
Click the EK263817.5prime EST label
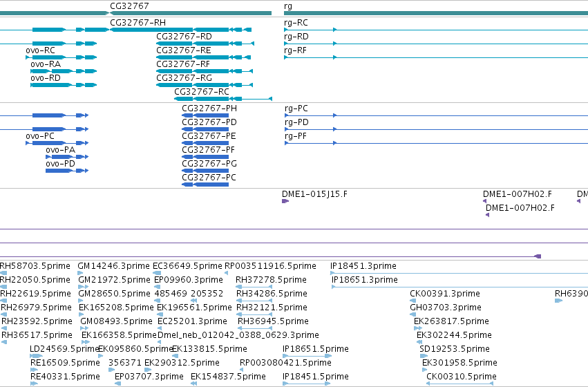(x=451, y=321)
